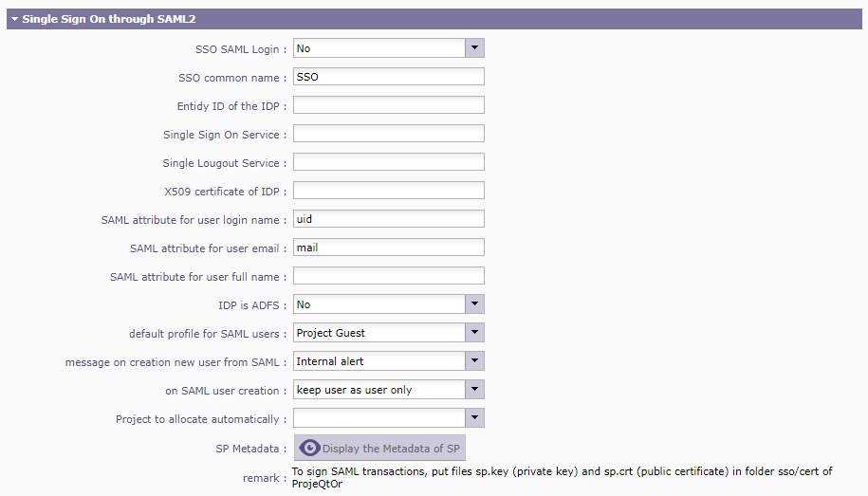
Task: Click the SSO common name field
Action: (x=388, y=77)
